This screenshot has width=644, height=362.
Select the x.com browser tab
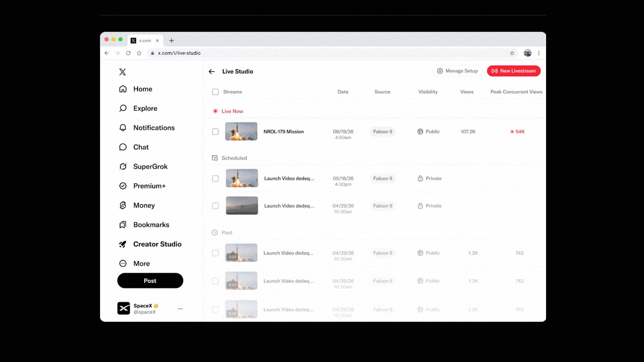coord(145,41)
